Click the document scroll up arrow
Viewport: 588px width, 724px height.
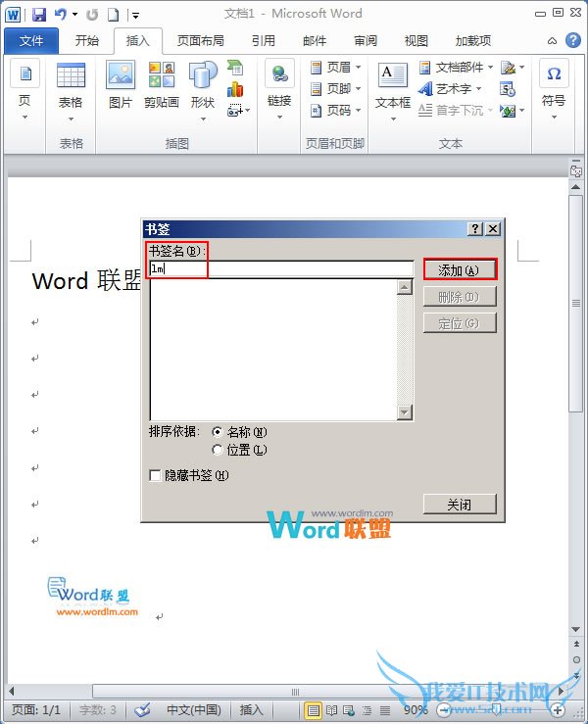576,187
